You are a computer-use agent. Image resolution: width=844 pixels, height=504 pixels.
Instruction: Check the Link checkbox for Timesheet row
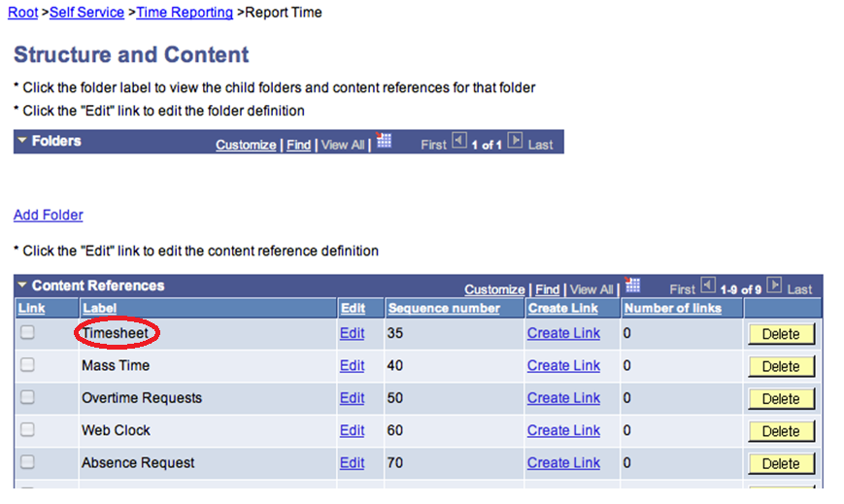[28, 333]
